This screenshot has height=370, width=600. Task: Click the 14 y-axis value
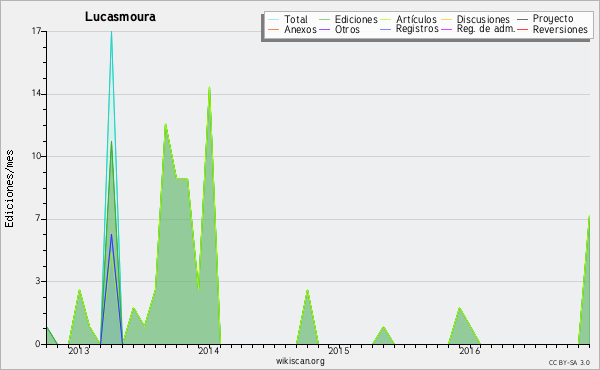click(x=36, y=94)
